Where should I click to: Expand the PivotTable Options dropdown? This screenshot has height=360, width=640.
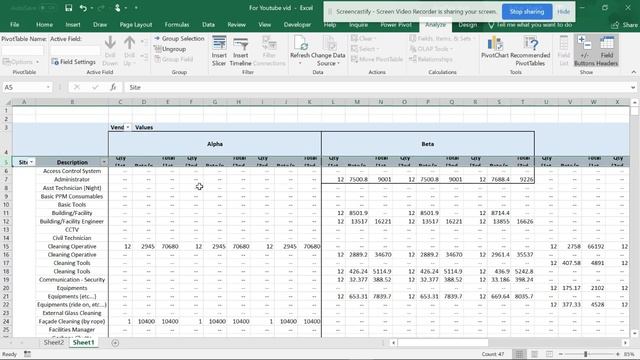tap(21, 62)
